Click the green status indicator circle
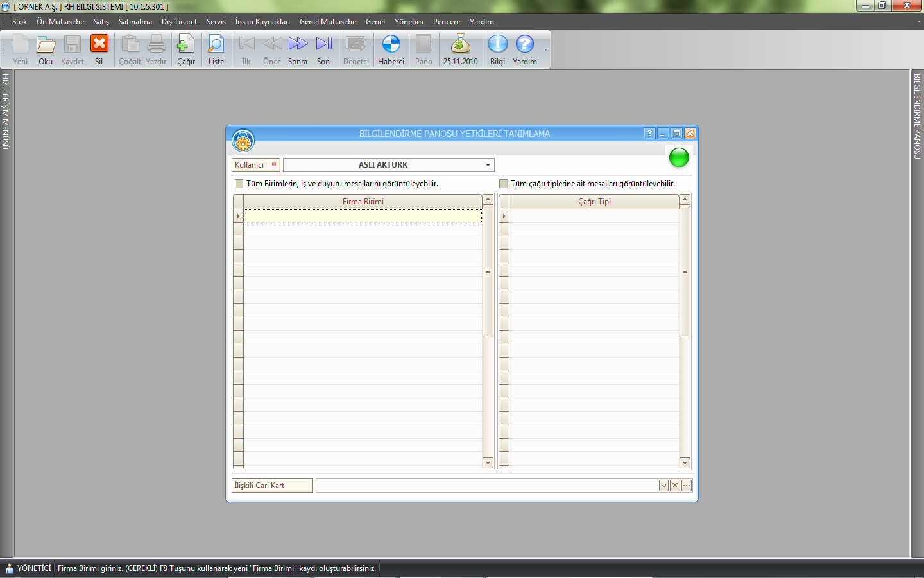Screen dimensions: 924x578 (x=678, y=157)
